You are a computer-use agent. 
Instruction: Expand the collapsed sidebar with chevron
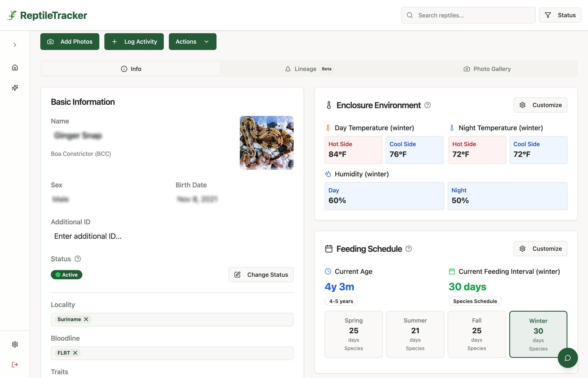(x=15, y=45)
